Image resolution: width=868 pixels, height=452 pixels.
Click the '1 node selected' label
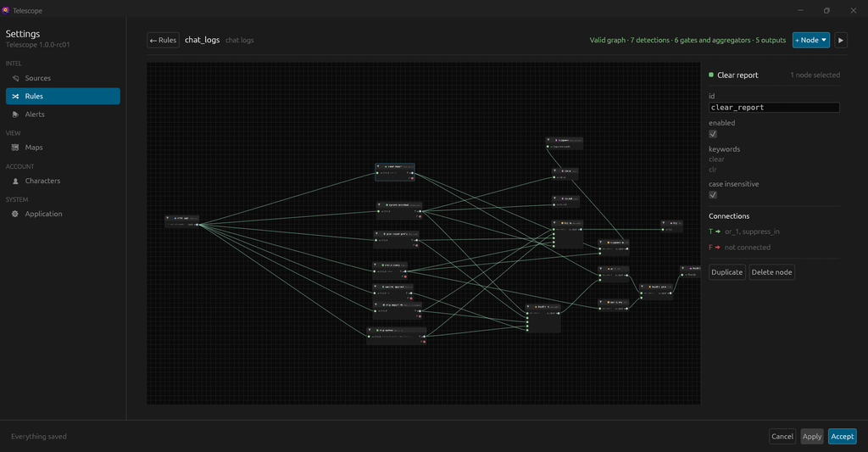pyautogui.click(x=815, y=75)
